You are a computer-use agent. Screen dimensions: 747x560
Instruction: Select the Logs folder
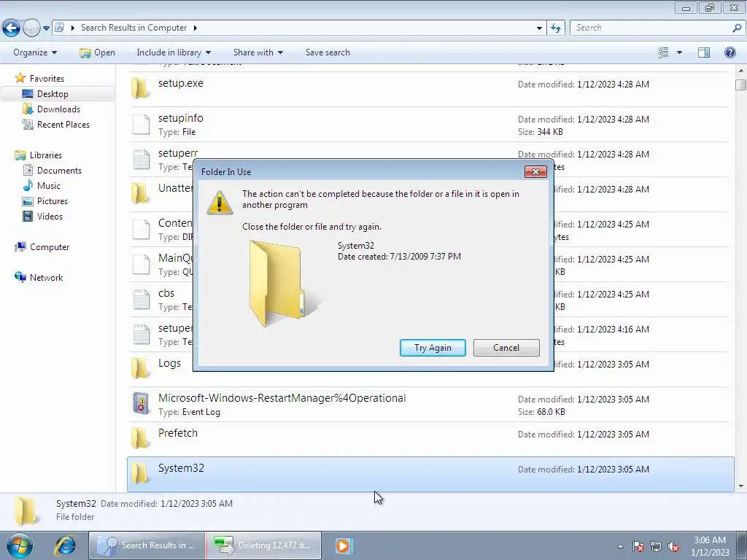point(429,369)
